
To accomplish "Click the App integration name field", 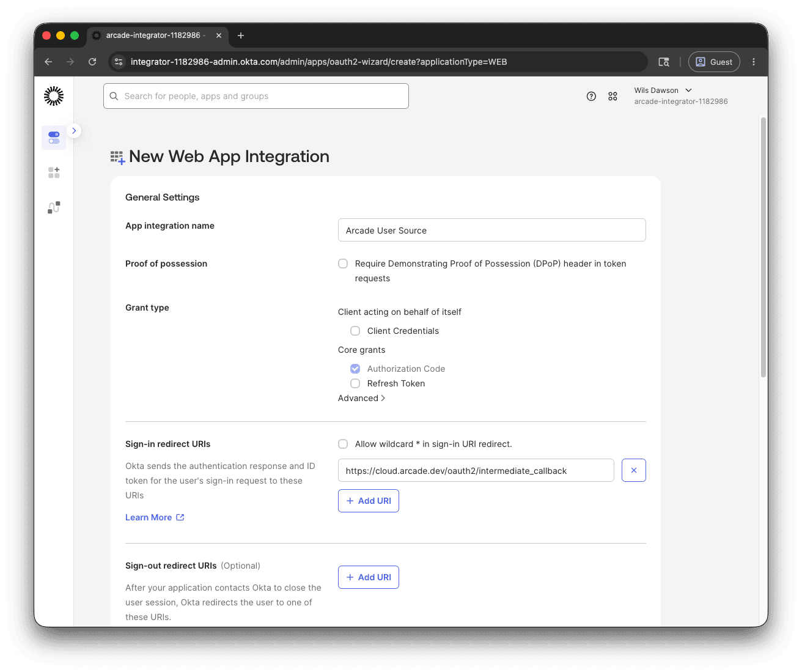I will click(x=491, y=231).
